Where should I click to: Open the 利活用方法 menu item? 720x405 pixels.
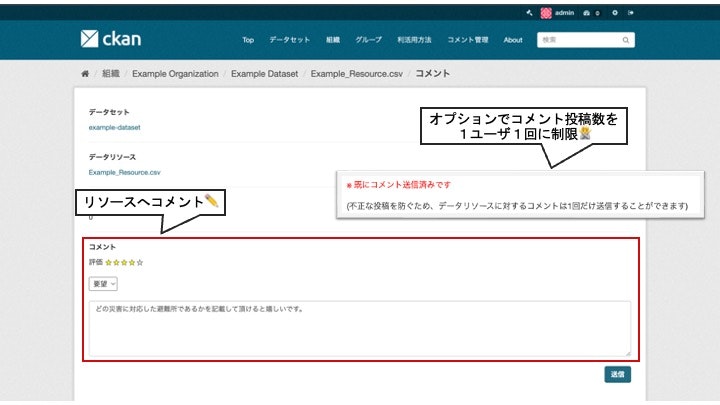tap(414, 40)
